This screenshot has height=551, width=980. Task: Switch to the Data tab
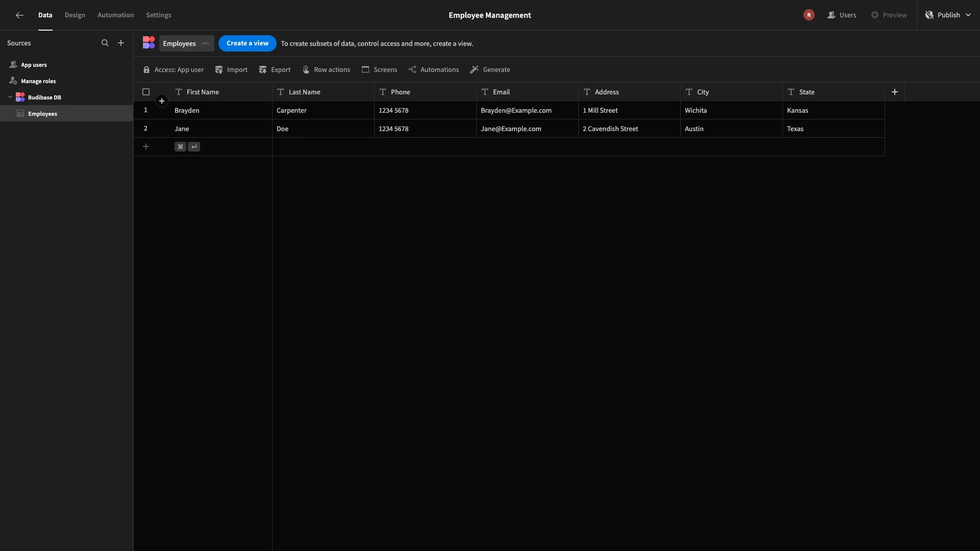[x=45, y=15]
